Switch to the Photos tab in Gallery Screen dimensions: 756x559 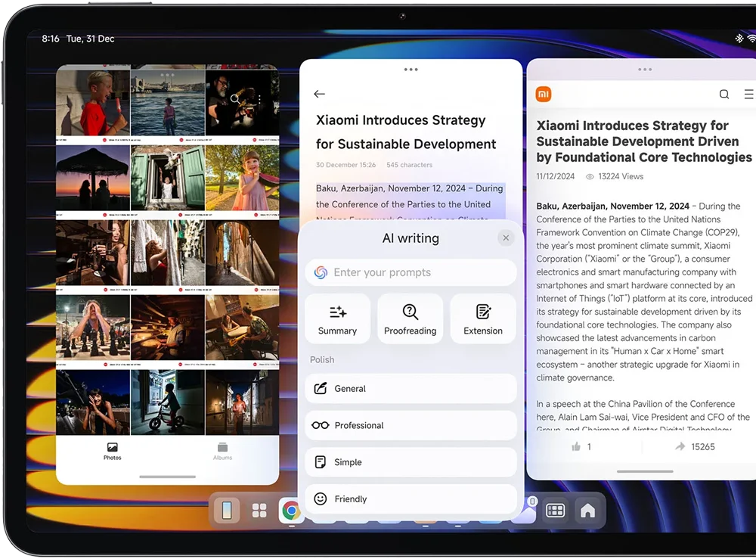[x=112, y=452]
